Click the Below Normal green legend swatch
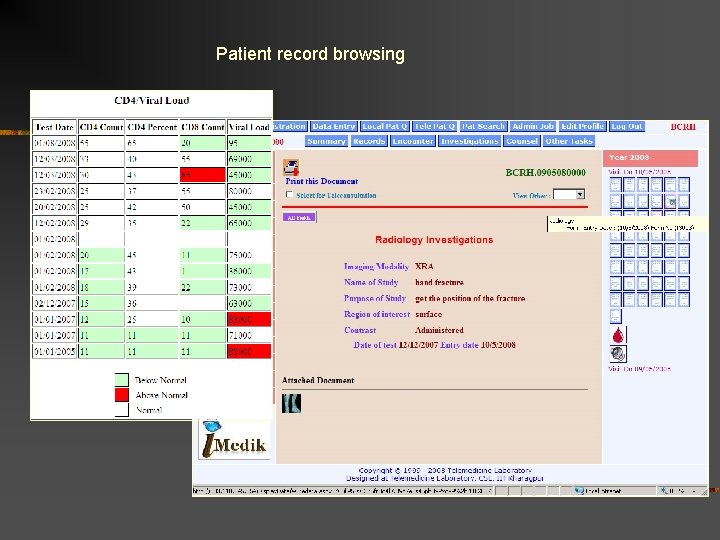 (x=122, y=379)
